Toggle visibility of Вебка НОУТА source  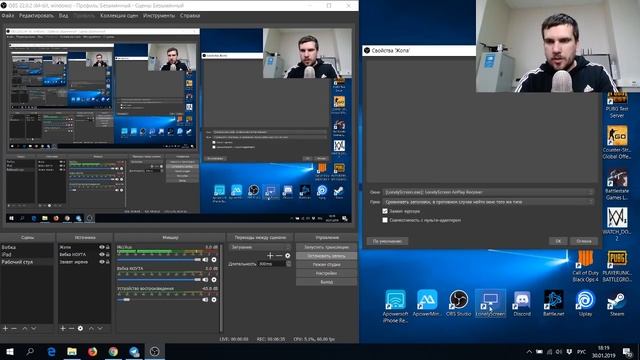coord(102,254)
